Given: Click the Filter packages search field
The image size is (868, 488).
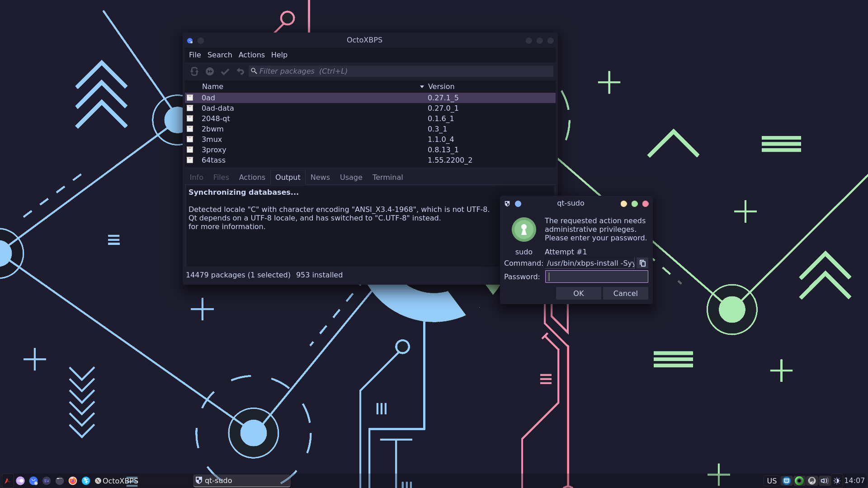Looking at the screenshot, I should click(x=401, y=71).
